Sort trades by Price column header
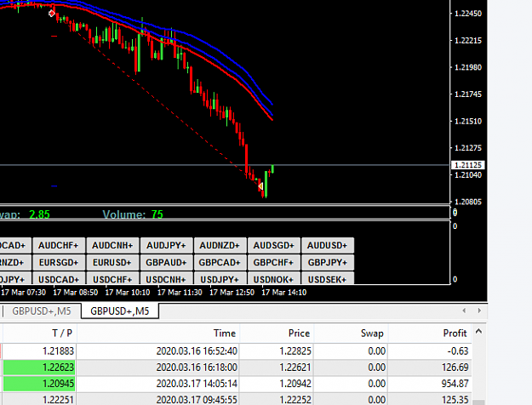 (277, 333)
